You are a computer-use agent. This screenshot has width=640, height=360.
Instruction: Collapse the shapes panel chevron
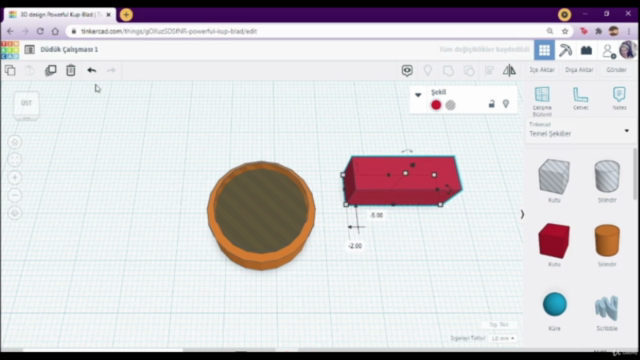tap(522, 214)
